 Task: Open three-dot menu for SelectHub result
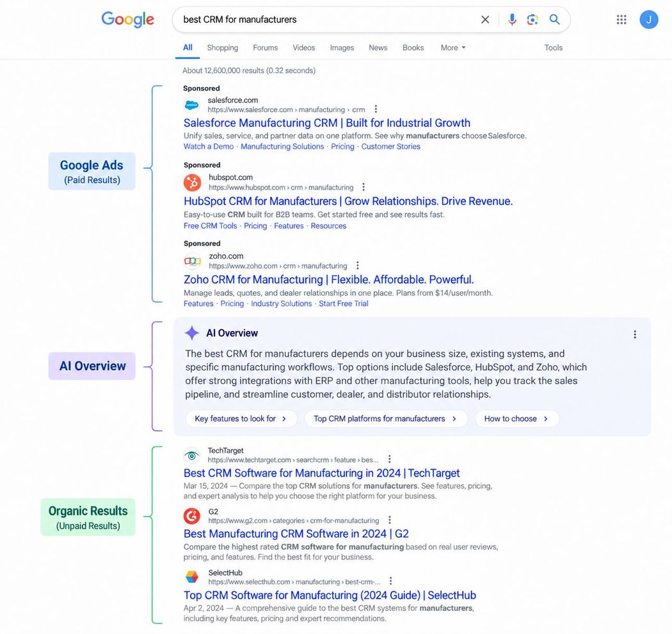390,581
